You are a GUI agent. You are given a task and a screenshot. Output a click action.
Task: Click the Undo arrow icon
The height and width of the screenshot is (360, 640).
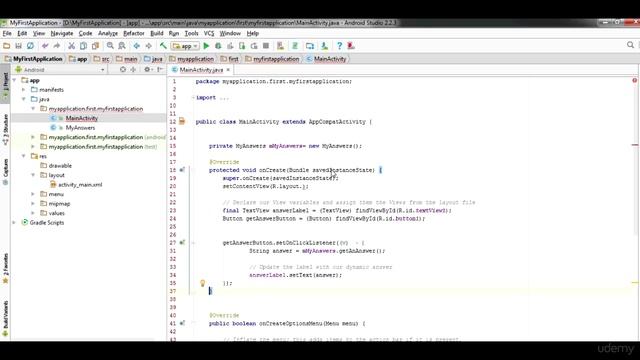(x=45, y=46)
